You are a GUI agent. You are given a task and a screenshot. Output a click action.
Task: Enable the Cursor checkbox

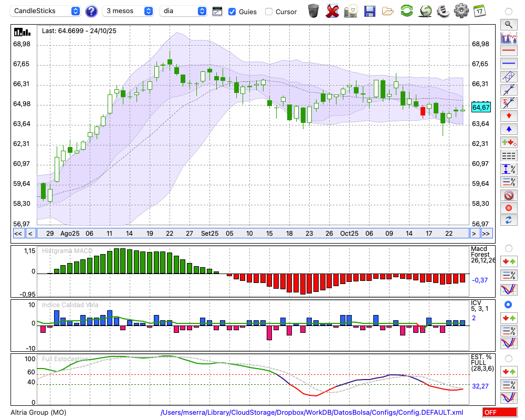pos(269,12)
